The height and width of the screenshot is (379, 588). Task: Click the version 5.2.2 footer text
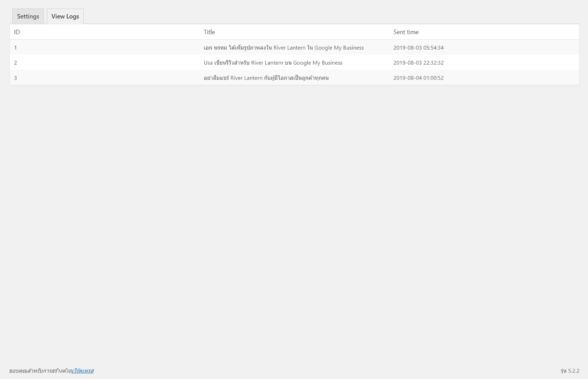tap(573, 371)
